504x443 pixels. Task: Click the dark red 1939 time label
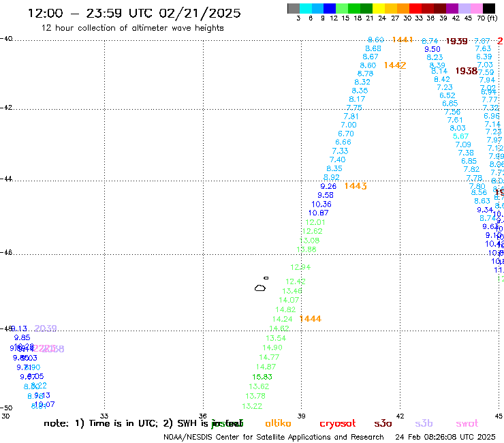(456, 41)
